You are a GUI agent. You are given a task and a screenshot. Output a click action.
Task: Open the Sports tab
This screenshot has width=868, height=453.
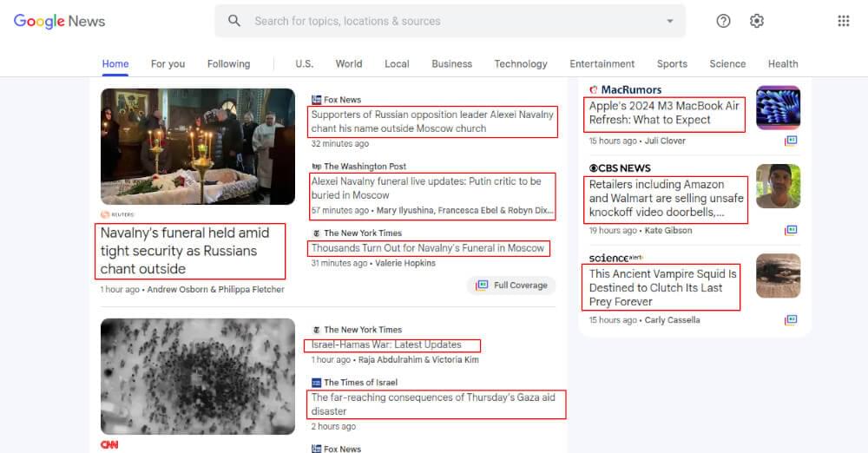(x=672, y=63)
